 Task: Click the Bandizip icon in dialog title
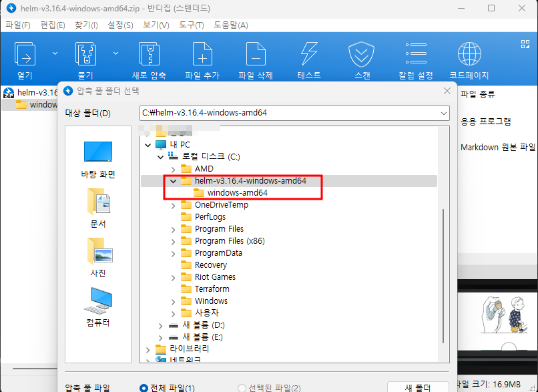tap(68, 91)
